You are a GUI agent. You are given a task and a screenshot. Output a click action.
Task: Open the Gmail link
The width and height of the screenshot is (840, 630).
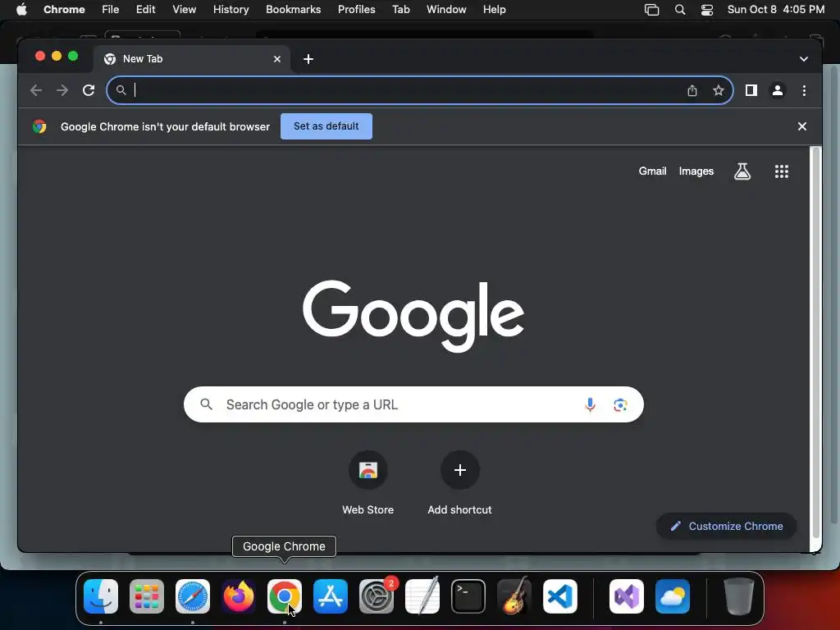point(652,171)
